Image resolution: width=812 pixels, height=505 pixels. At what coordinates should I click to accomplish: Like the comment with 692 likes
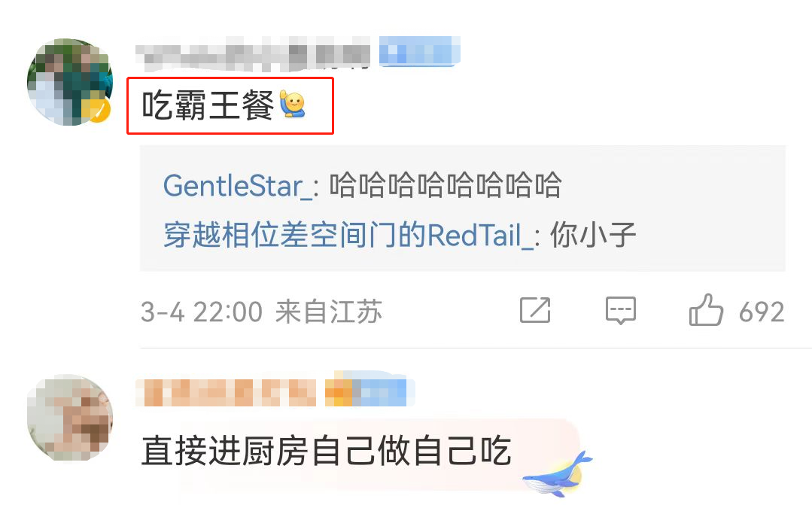click(706, 310)
